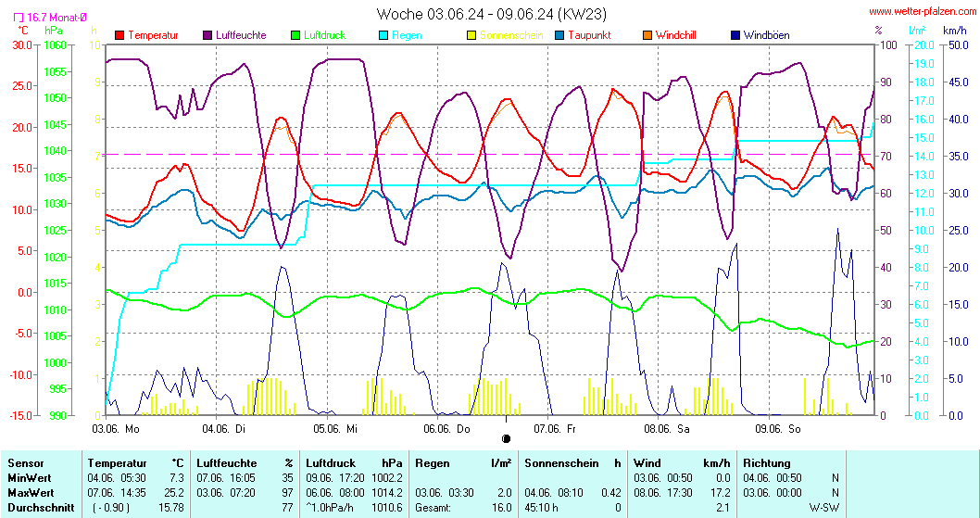980x518 pixels.
Task: Click the average pressure value 1010.6
Action: [x=387, y=508]
